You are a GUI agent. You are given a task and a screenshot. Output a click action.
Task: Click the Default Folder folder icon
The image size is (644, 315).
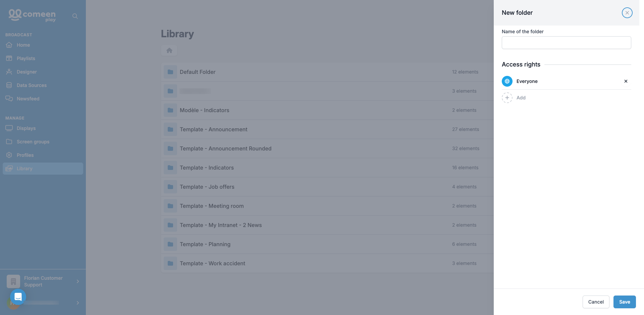[170, 72]
